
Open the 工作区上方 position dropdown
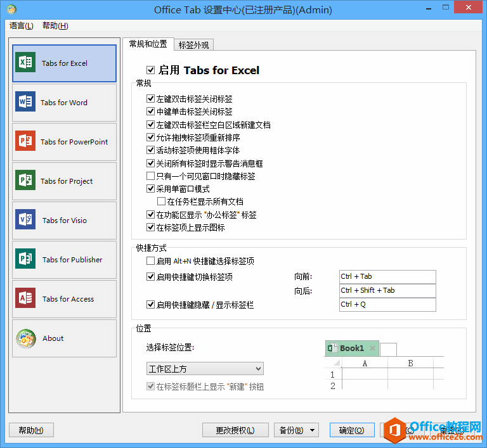point(205,369)
